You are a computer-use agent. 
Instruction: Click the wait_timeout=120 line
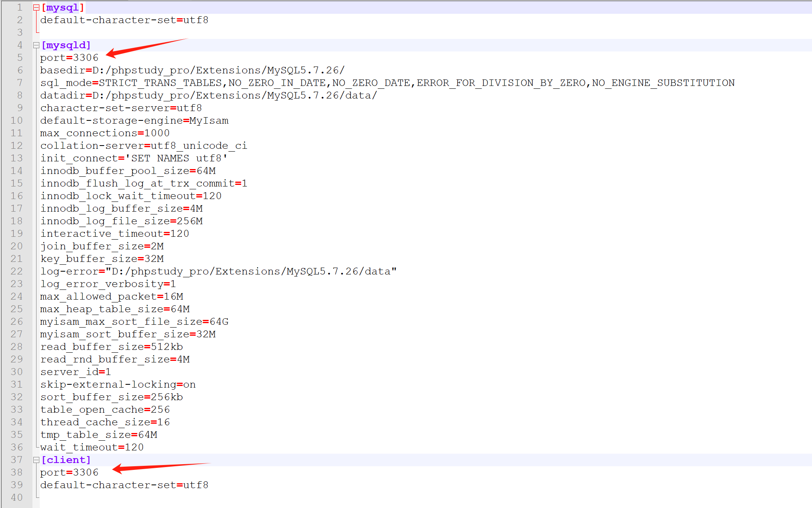pyautogui.click(x=92, y=447)
